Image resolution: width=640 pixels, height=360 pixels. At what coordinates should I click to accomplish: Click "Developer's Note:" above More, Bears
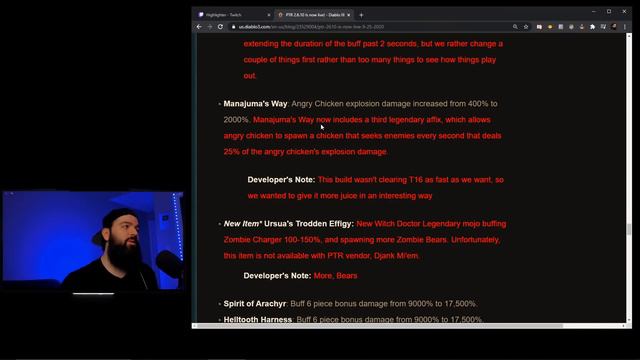277,276
